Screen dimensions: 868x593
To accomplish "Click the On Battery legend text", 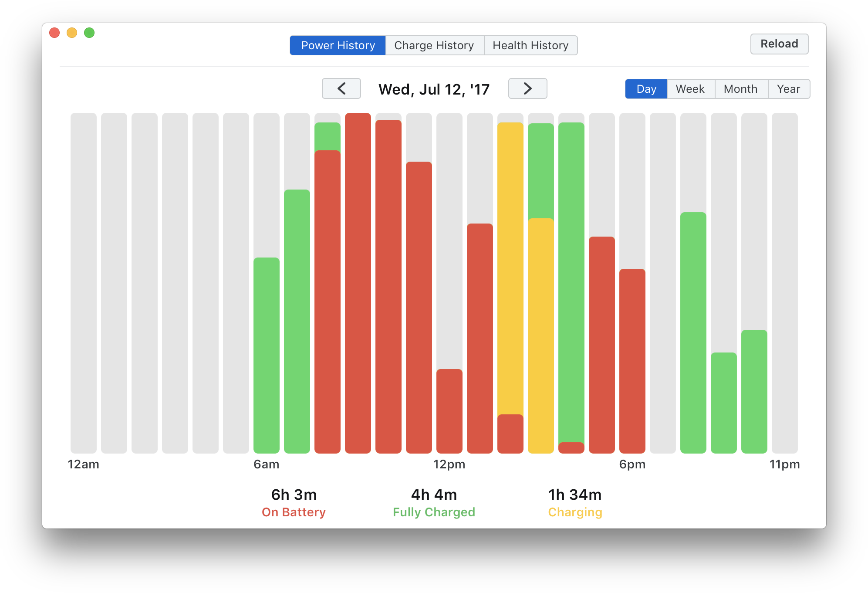I will 293,512.
